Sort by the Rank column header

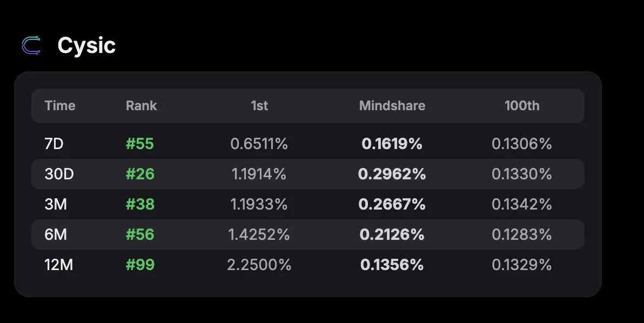pos(142,105)
